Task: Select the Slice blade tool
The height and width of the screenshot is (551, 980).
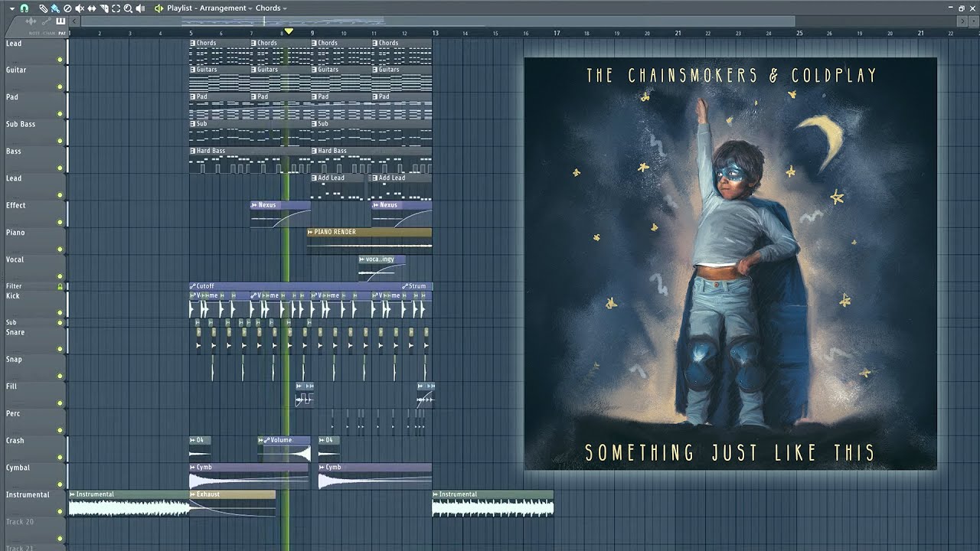Action: [x=104, y=8]
